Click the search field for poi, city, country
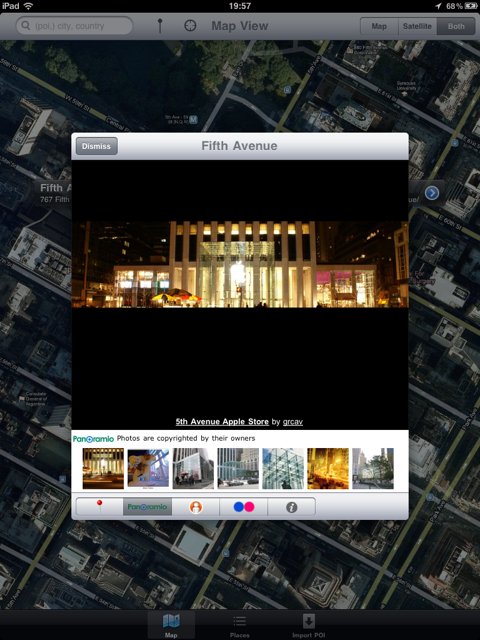Screen dimensions: 480x640 point(74,26)
